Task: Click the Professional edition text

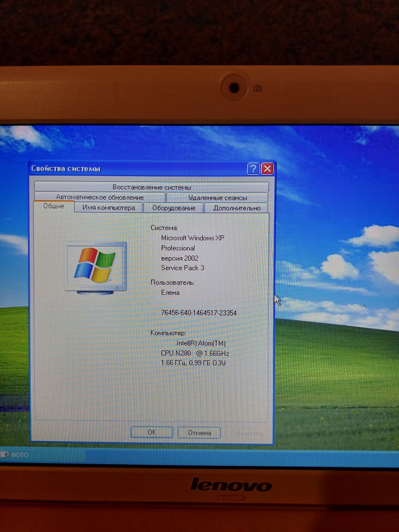Action: 178,248
